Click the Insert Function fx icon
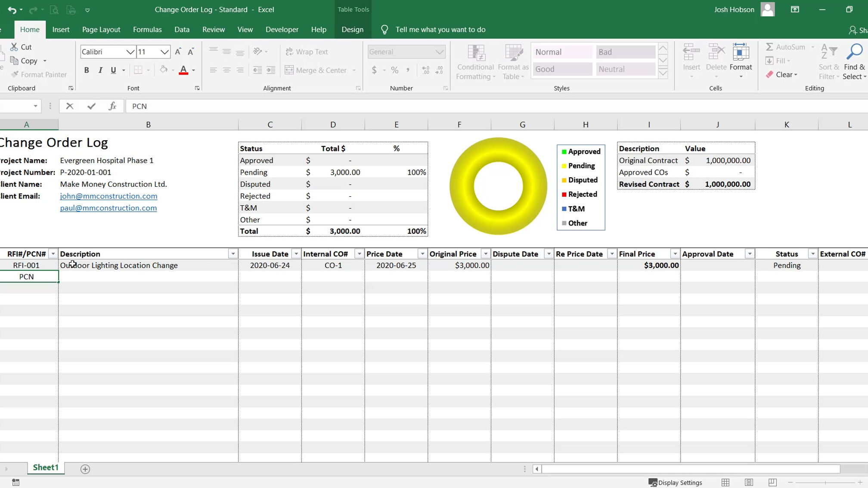This screenshot has width=868, height=488. coord(112,106)
